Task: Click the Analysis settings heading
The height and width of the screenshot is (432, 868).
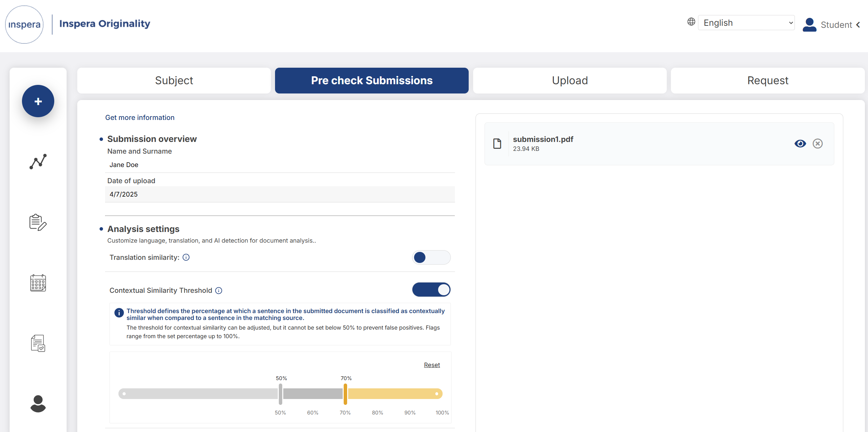Action: pyautogui.click(x=144, y=229)
